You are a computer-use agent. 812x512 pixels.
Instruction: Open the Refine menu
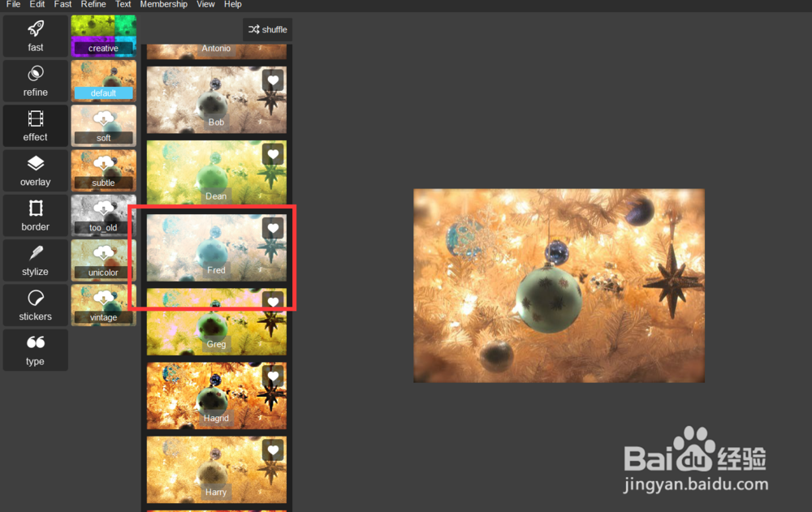(x=93, y=4)
